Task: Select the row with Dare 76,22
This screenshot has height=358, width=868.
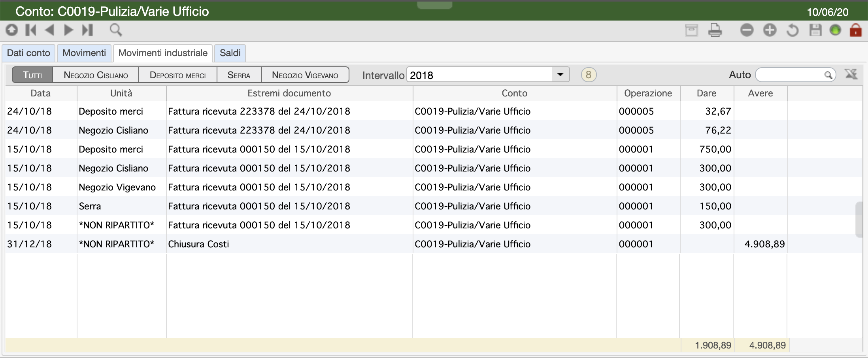Action: point(434,130)
